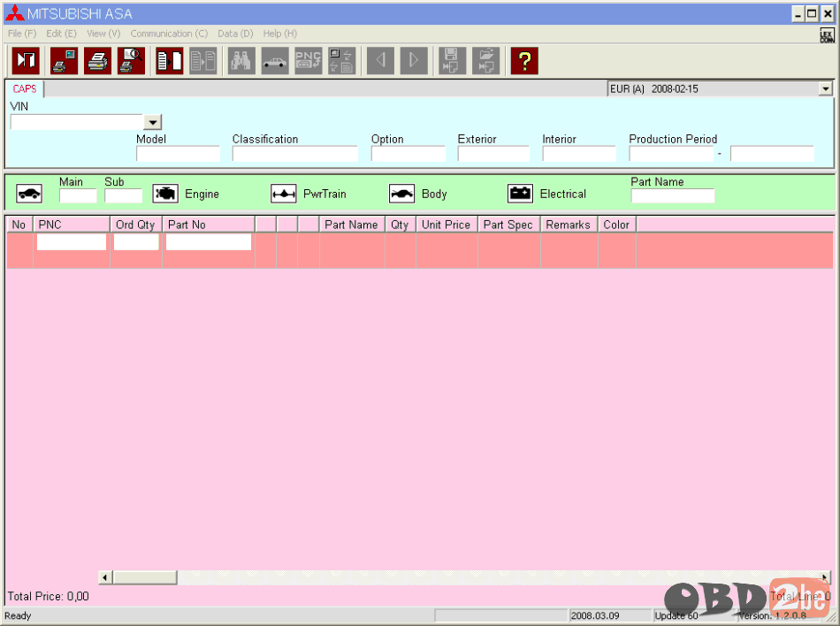Viewport: 840px width, 626px height.
Task: Click the Ord Qty column header
Action: 136,225
